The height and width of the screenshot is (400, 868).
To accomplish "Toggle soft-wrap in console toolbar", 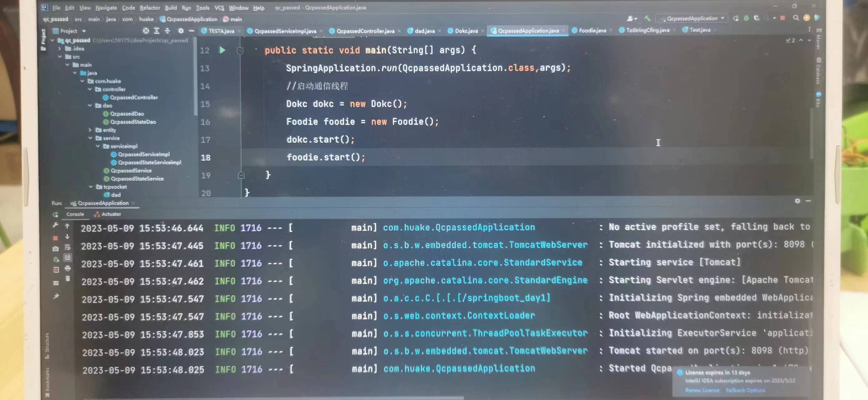I will (67, 247).
